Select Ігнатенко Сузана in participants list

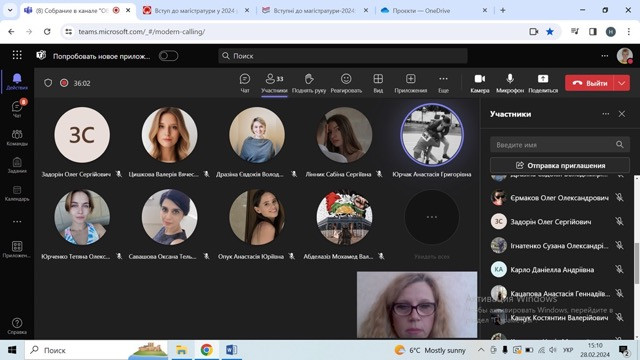[559, 246]
